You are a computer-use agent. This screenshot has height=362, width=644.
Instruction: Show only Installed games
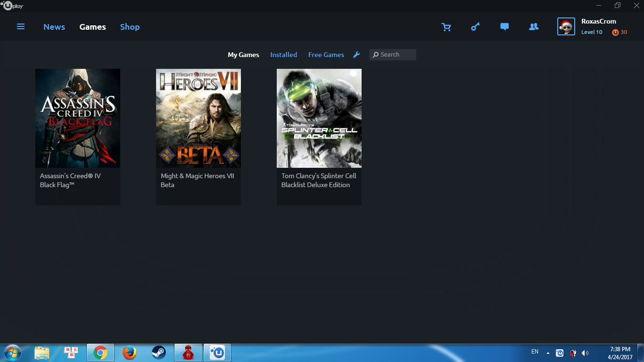pyautogui.click(x=283, y=55)
